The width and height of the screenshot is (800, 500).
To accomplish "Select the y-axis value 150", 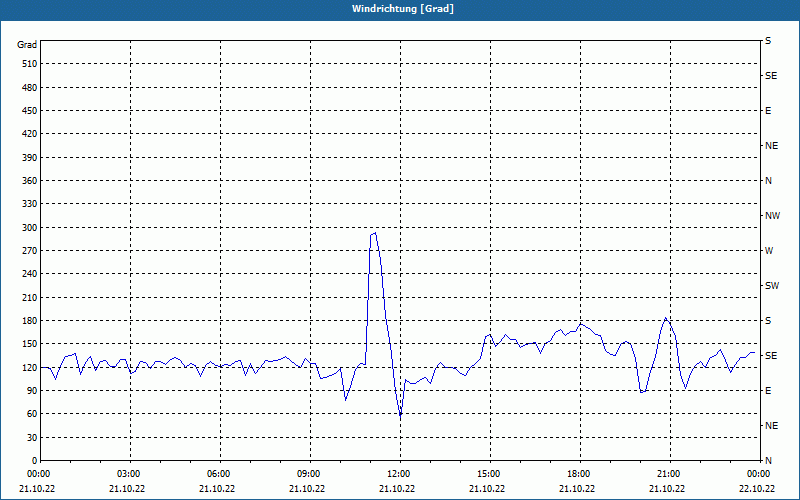I will (30, 344).
